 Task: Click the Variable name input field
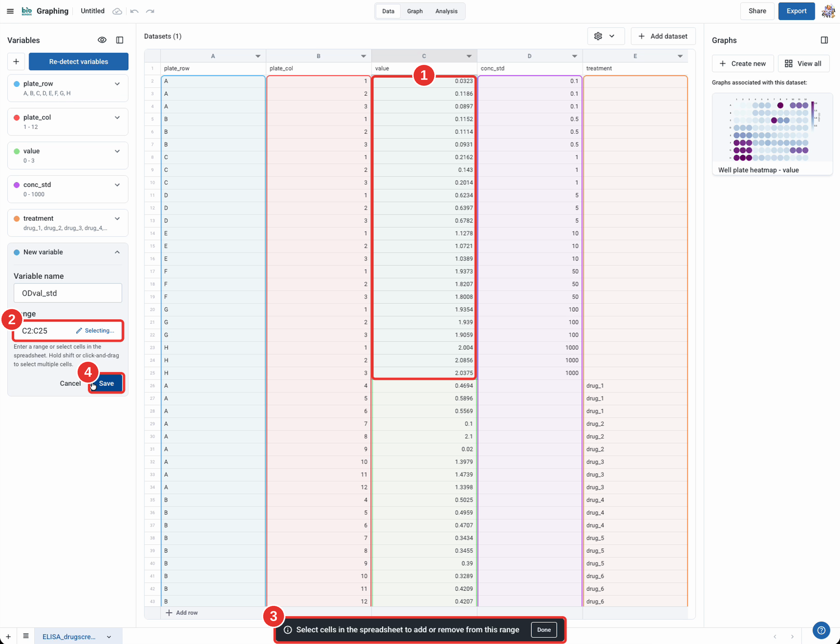click(x=68, y=293)
